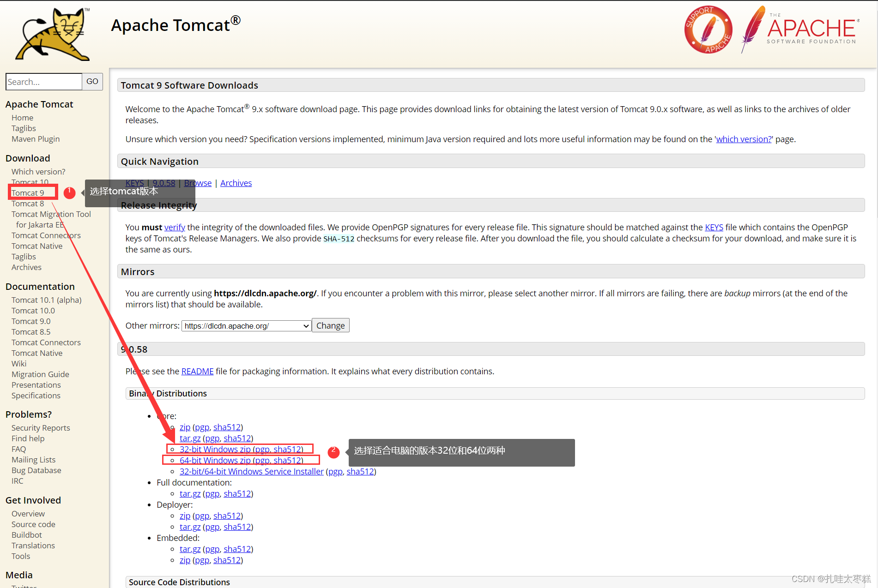Viewport: 878px width, 588px height.
Task: Open pgp signature for Core zip
Action: [x=202, y=427]
